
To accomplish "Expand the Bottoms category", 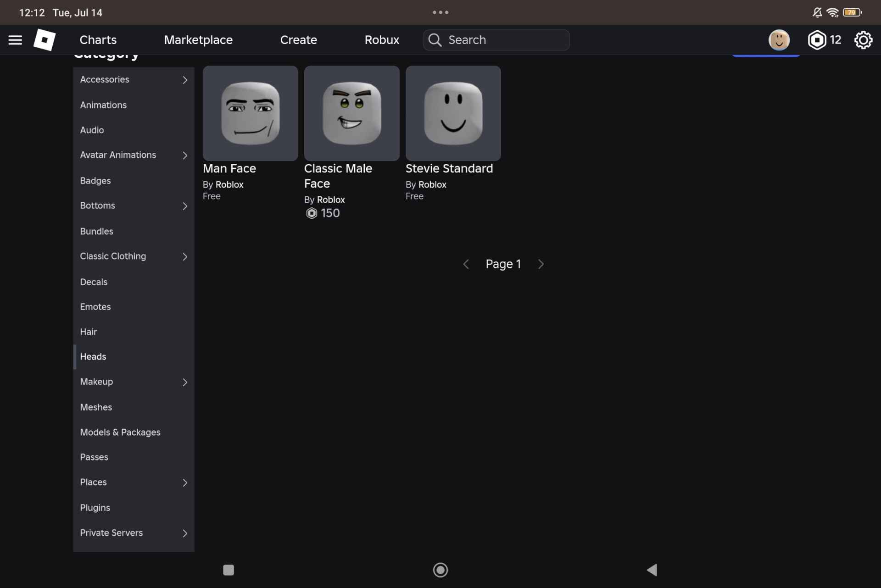I will [134, 206].
